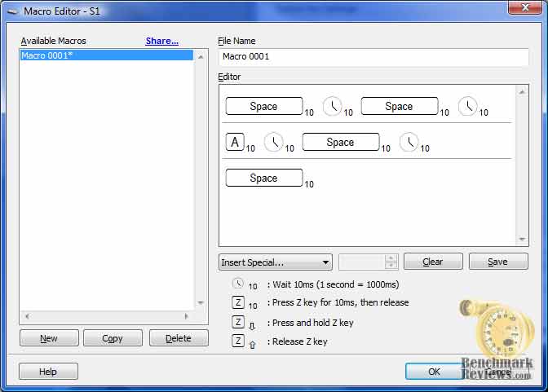Click macro list horizontal scroll right arrow

point(186,316)
